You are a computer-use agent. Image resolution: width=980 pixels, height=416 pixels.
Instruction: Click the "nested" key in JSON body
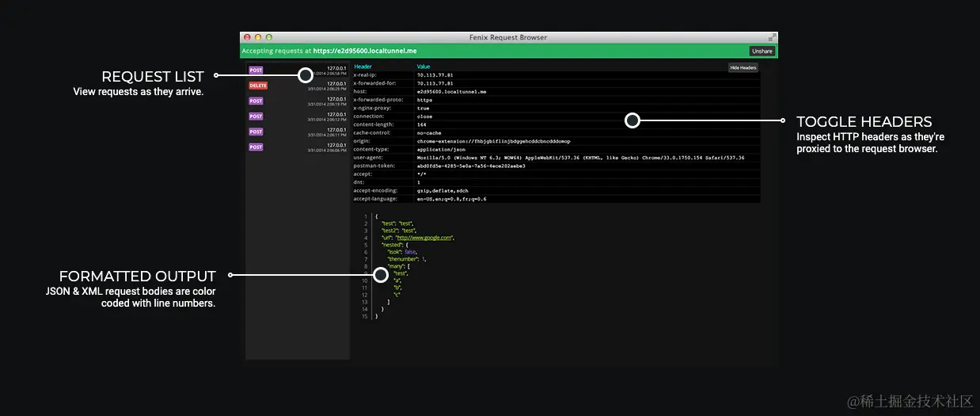pos(392,245)
